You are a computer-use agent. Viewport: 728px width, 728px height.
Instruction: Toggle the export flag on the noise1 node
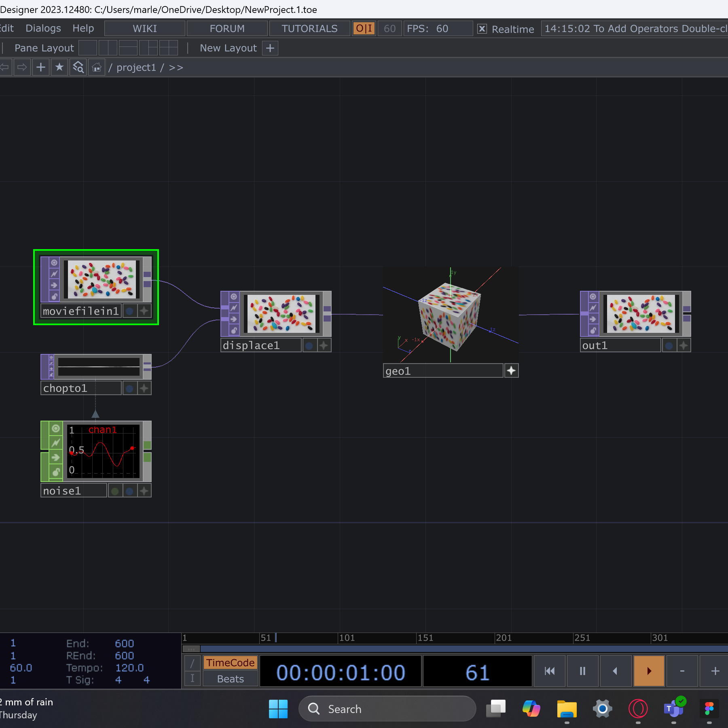click(x=55, y=457)
